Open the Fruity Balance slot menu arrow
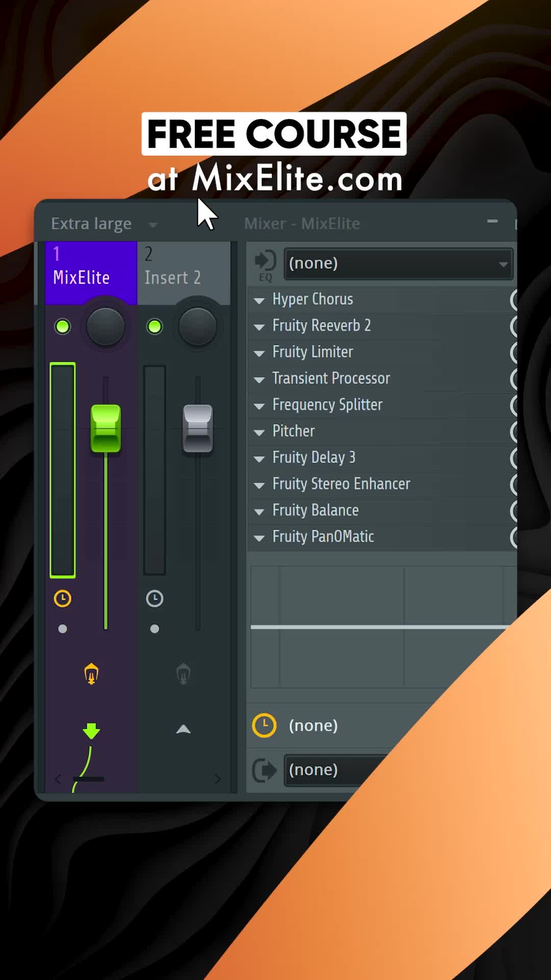 point(259,512)
